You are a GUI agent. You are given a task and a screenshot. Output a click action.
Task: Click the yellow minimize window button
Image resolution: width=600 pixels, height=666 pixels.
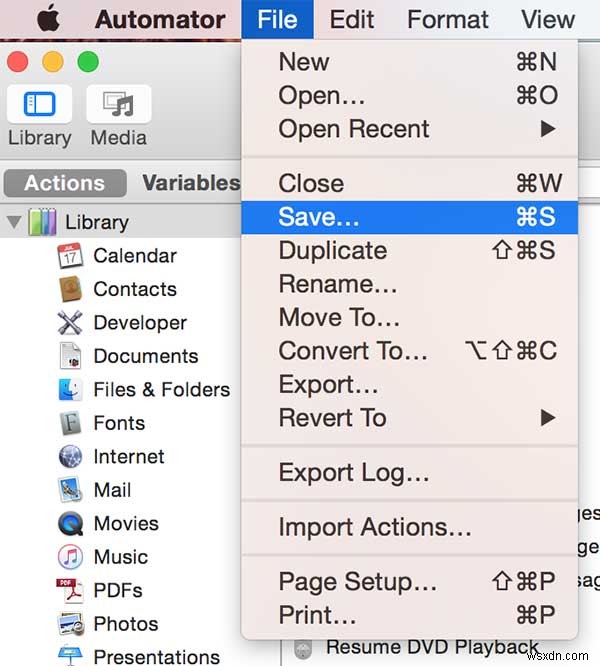53,62
